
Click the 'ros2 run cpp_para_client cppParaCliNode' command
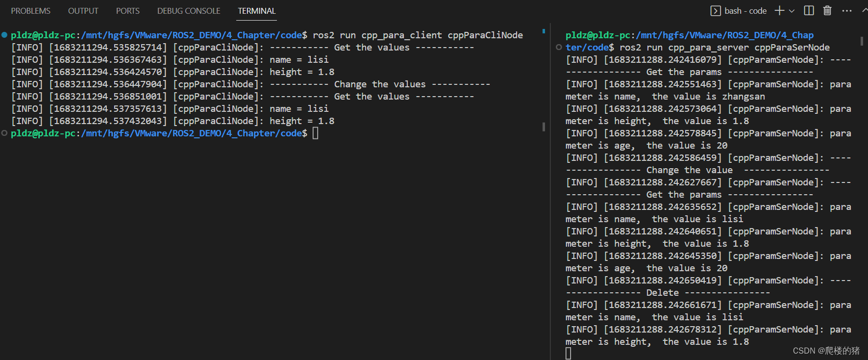click(418, 35)
